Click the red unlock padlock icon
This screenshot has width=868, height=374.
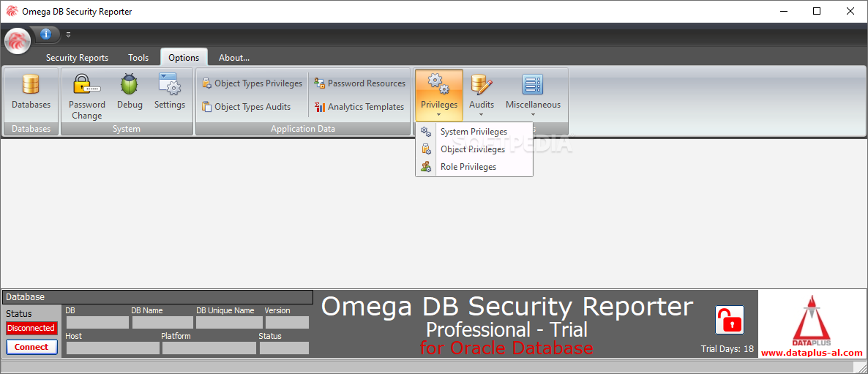(x=730, y=320)
